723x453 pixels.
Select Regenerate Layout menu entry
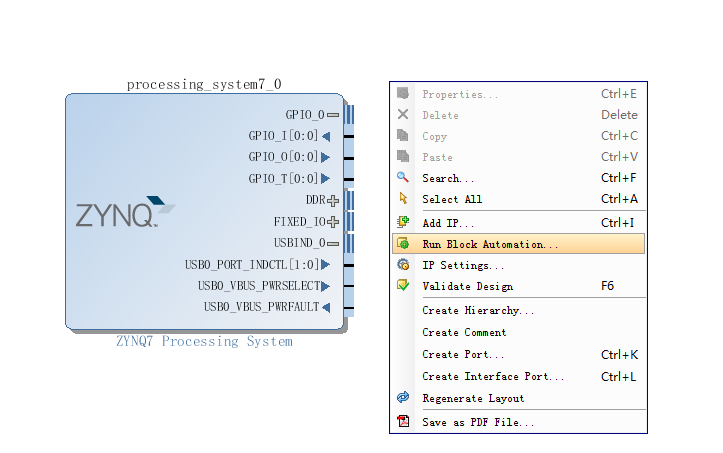point(518,398)
